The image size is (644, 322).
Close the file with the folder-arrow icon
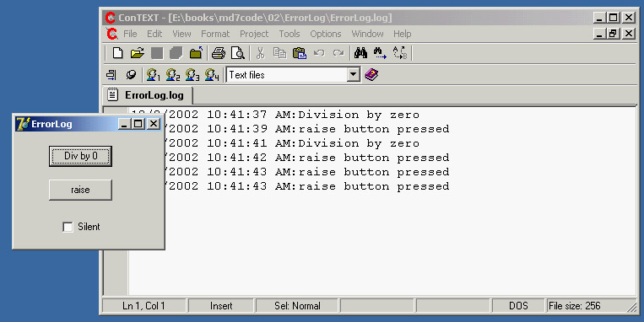tap(196, 53)
